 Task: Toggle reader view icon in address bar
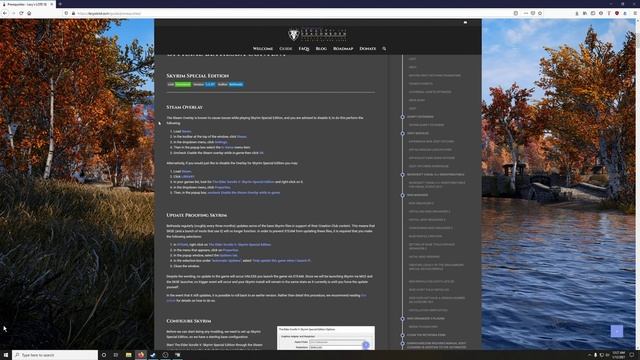[516, 13]
